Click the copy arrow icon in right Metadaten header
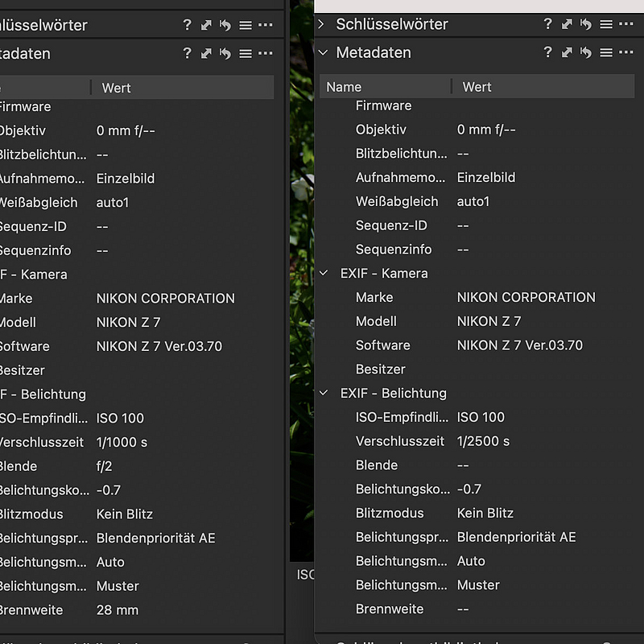The image size is (644, 644). pyautogui.click(x=568, y=53)
